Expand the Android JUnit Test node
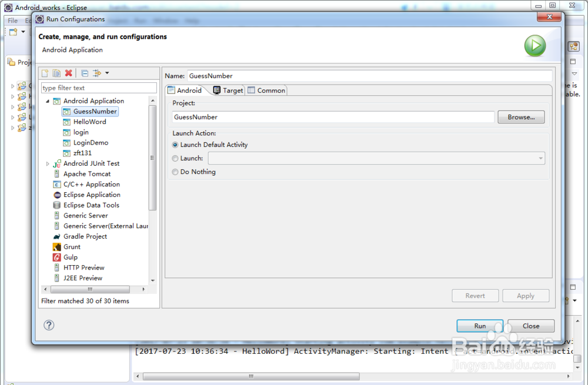Viewport: 588px width, 385px height. (x=48, y=164)
